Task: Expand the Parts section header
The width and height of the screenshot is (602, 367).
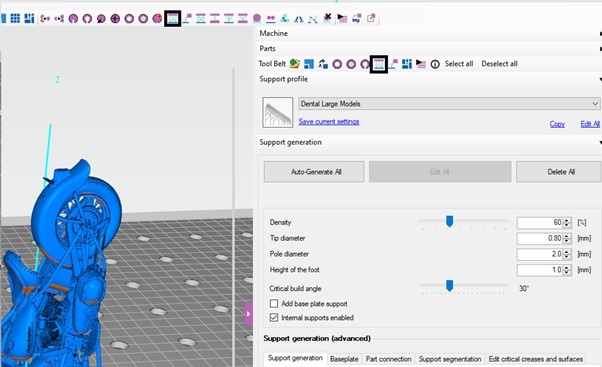Action: [x=429, y=48]
